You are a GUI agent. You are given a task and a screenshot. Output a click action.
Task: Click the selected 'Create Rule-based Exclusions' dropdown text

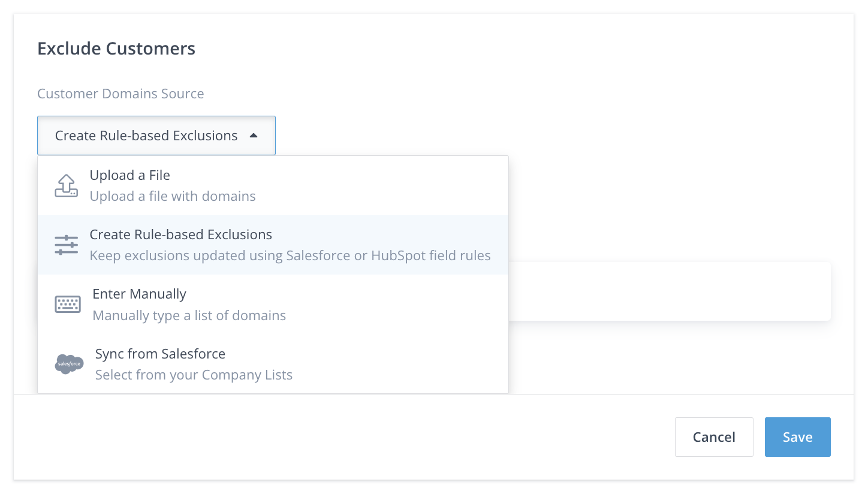(x=146, y=135)
